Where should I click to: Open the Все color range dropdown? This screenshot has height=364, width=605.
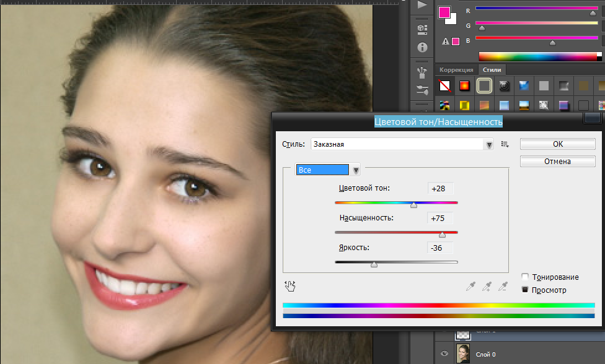click(356, 170)
